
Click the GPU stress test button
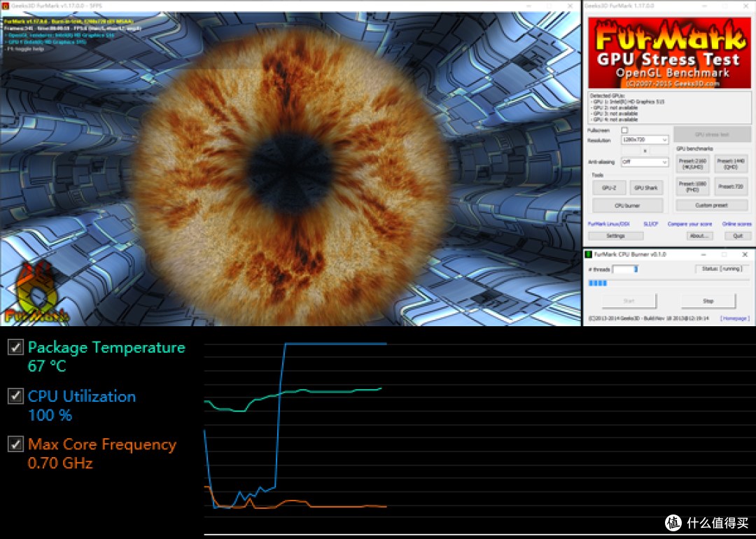point(712,134)
